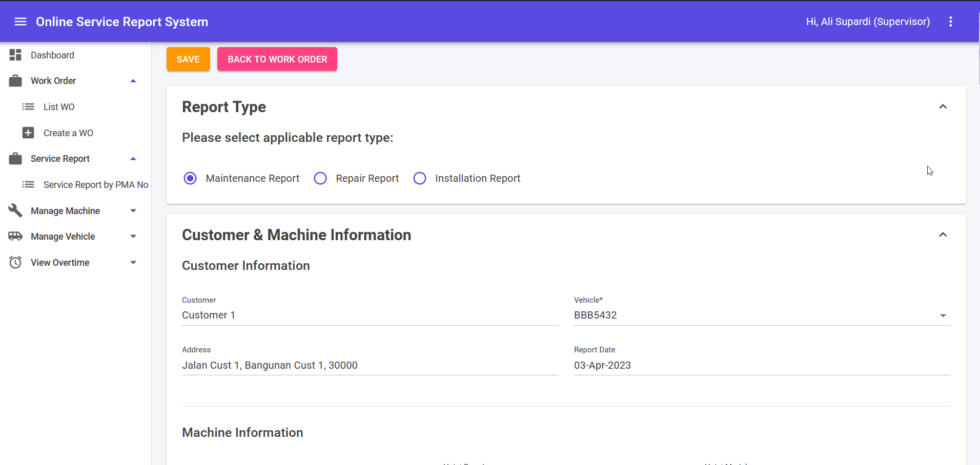980x465 pixels.
Task: Open the Vehicle dropdown showing BBB5432
Action: point(762,315)
